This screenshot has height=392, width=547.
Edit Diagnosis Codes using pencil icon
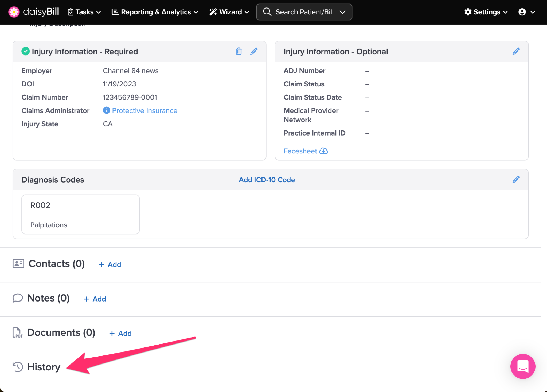516,180
